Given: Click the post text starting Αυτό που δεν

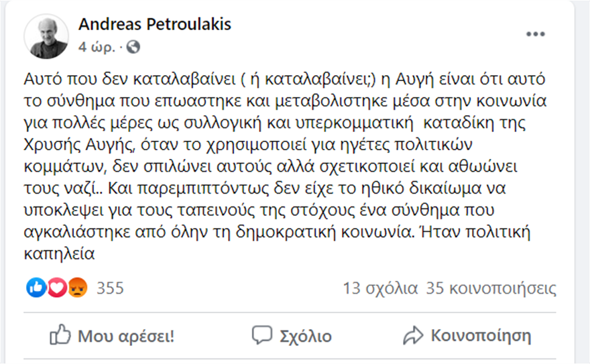Looking at the screenshot, I should point(285,167).
